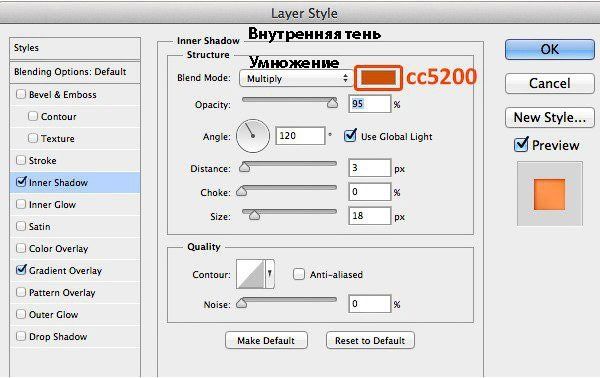Confirm with the OK button
The width and height of the screenshot is (600, 378).
[x=550, y=49]
